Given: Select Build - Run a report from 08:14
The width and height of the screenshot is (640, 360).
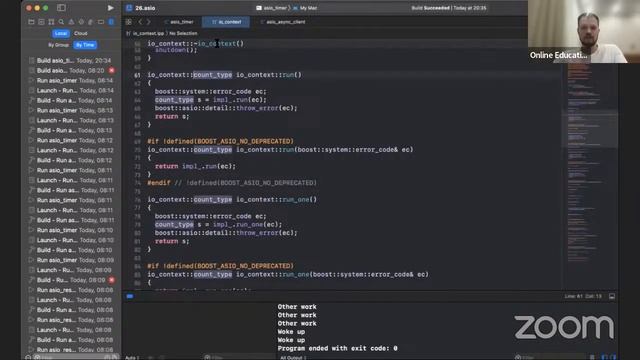Looking at the screenshot, I should click(x=71, y=100).
